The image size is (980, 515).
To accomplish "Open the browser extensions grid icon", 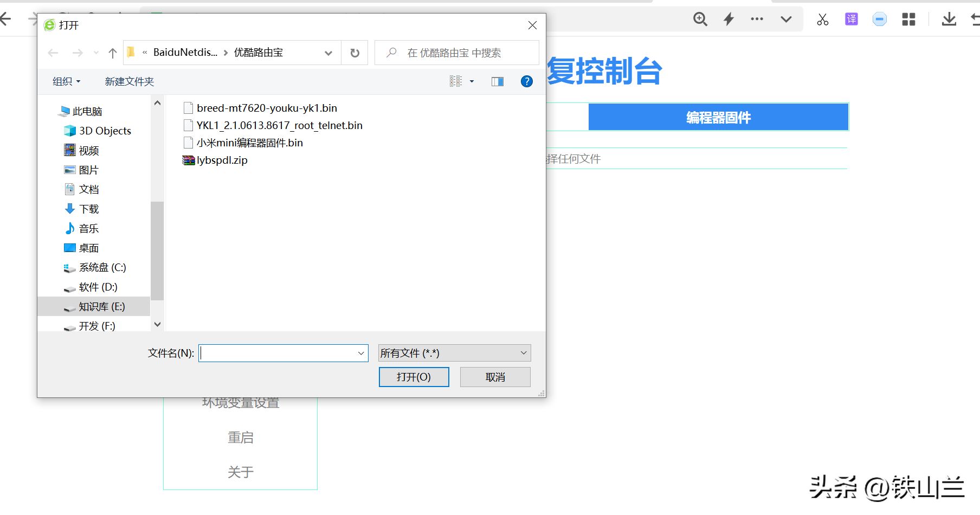I will (908, 20).
